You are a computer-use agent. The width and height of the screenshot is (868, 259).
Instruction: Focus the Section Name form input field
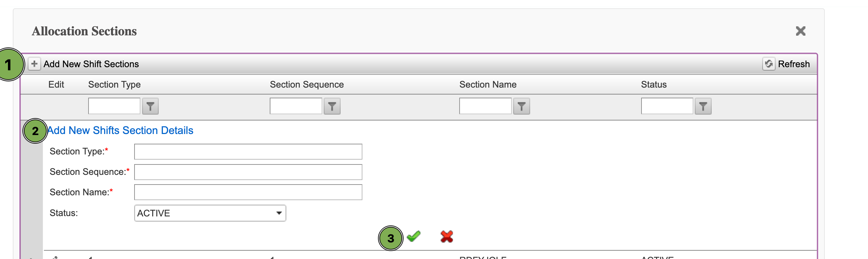click(248, 192)
